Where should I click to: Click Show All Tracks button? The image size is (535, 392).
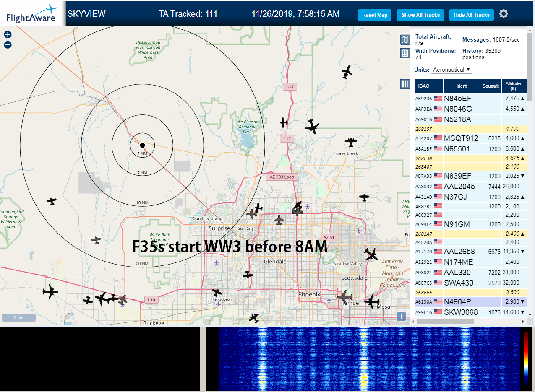(420, 15)
